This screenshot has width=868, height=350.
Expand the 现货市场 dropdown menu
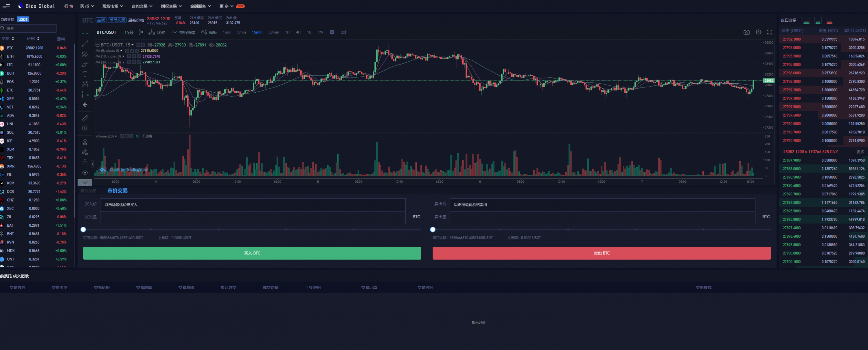pyautogui.click(x=113, y=6)
